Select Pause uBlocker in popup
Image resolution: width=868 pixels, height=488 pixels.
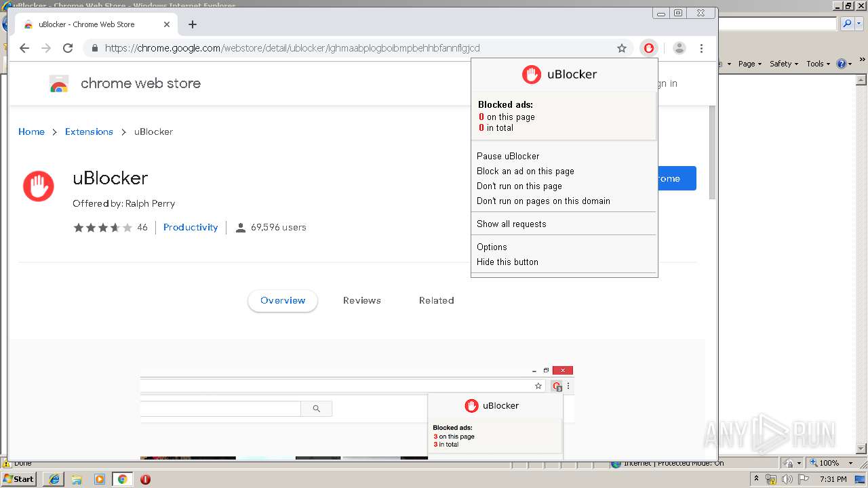coord(508,156)
